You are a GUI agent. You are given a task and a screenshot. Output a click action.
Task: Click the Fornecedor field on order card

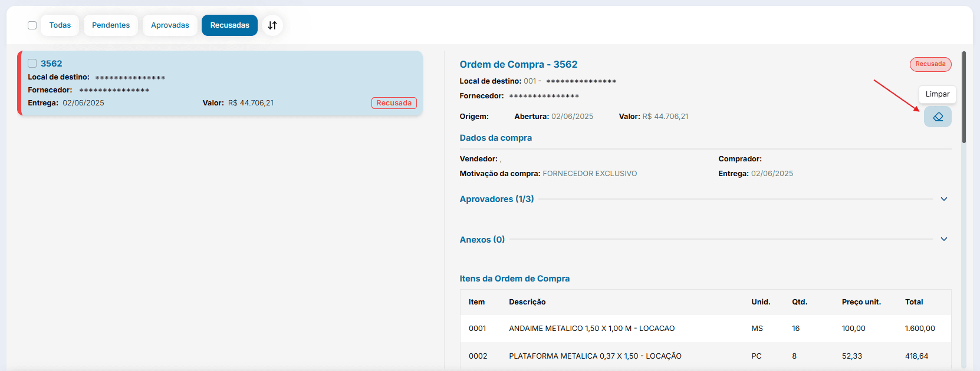[88, 90]
